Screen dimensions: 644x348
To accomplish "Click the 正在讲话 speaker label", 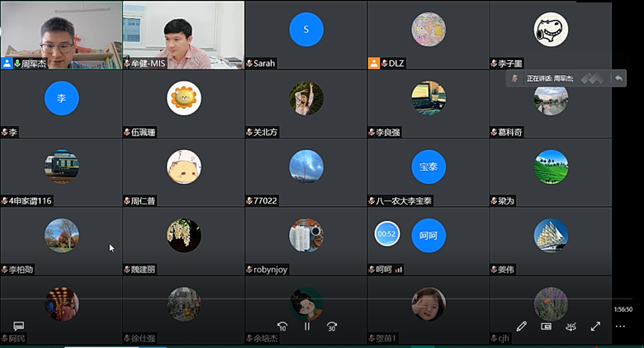I will [550, 78].
